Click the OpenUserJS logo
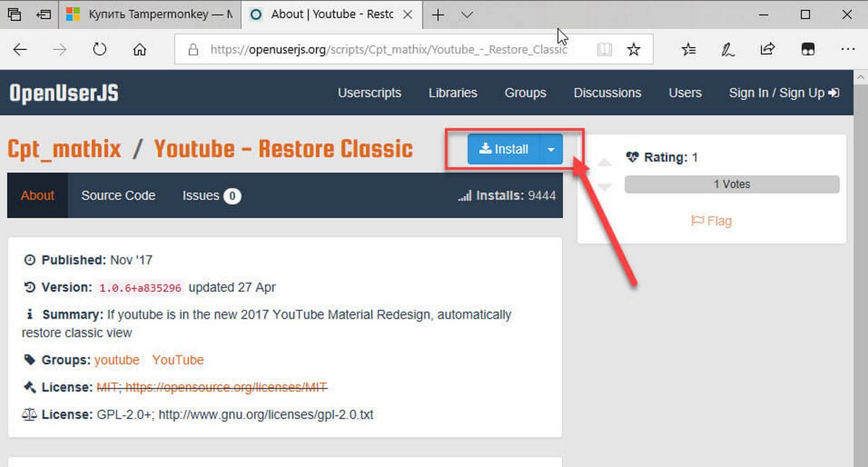The height and width of the screenshot is (467, 868). [64, 93]
